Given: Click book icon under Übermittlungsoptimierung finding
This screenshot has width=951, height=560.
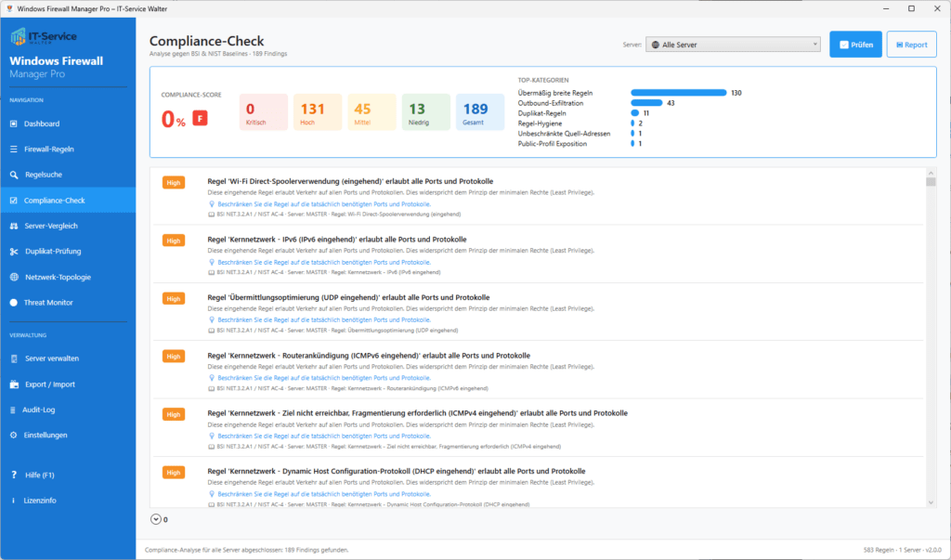Looking at the screenshot, I should [211, 331].
